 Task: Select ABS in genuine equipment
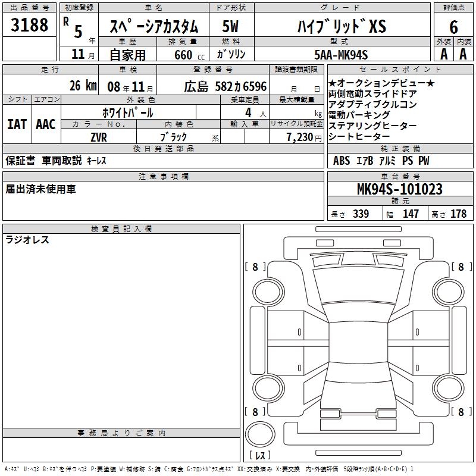[x=342, y=161]
